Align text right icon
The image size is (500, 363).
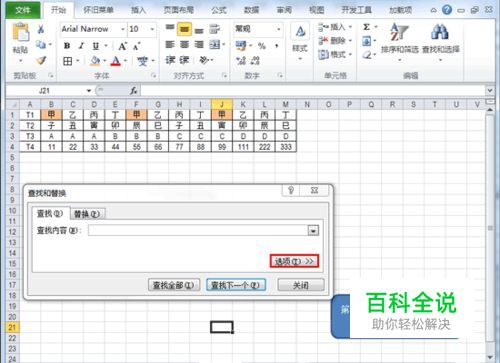(x=199, y=44)
